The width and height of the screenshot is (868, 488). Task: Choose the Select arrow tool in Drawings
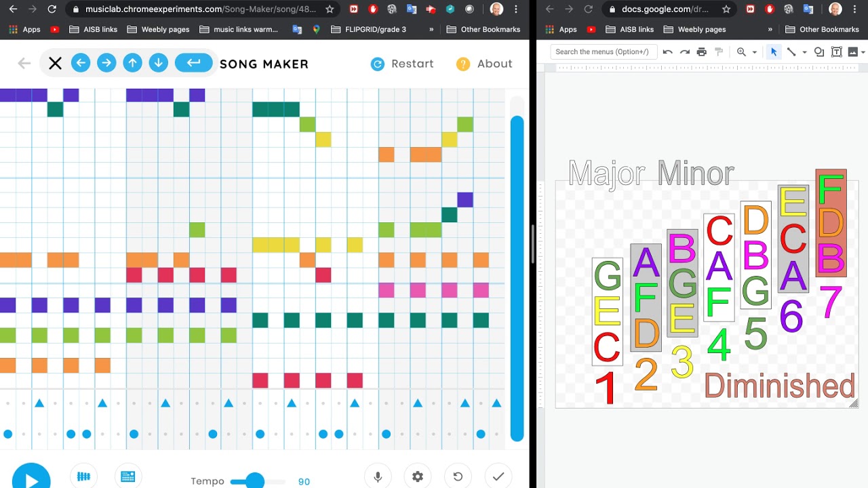[x=774, y=52]
